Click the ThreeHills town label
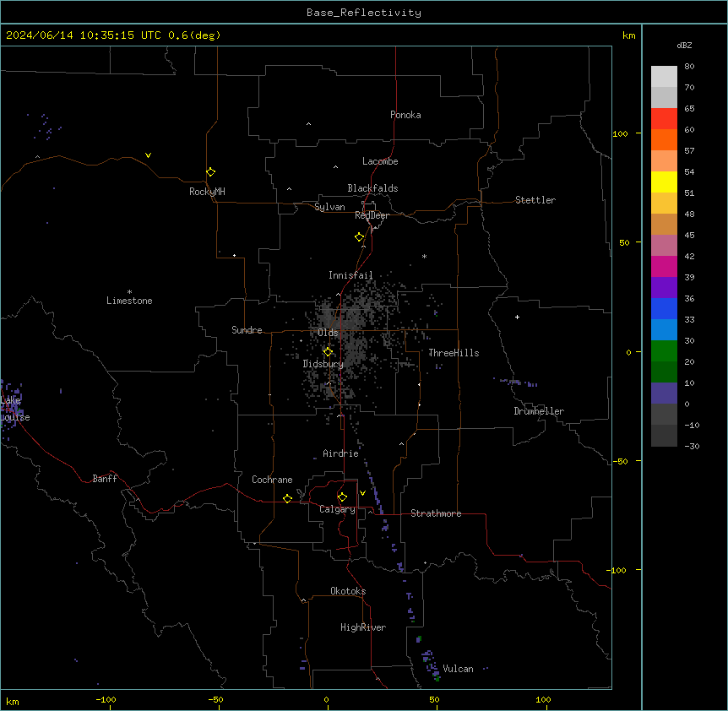728x711 pixels. coord(454,353)
